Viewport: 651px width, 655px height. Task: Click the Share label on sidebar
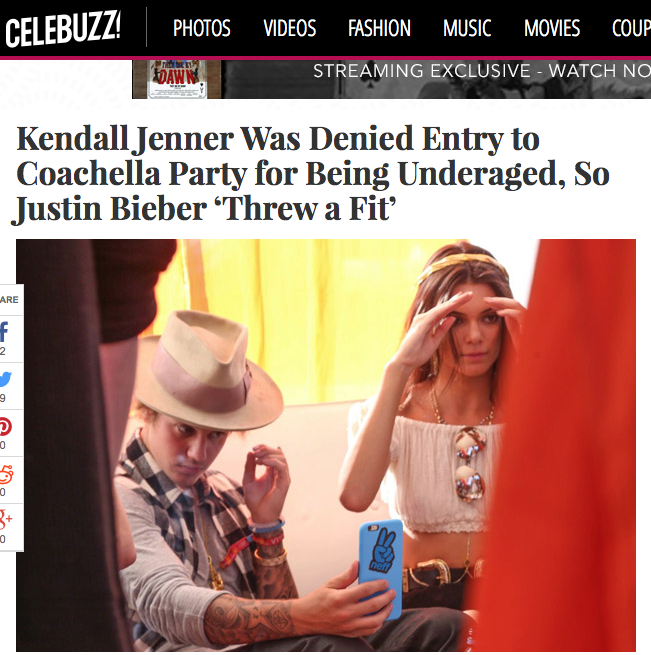(x=9, y=300)
